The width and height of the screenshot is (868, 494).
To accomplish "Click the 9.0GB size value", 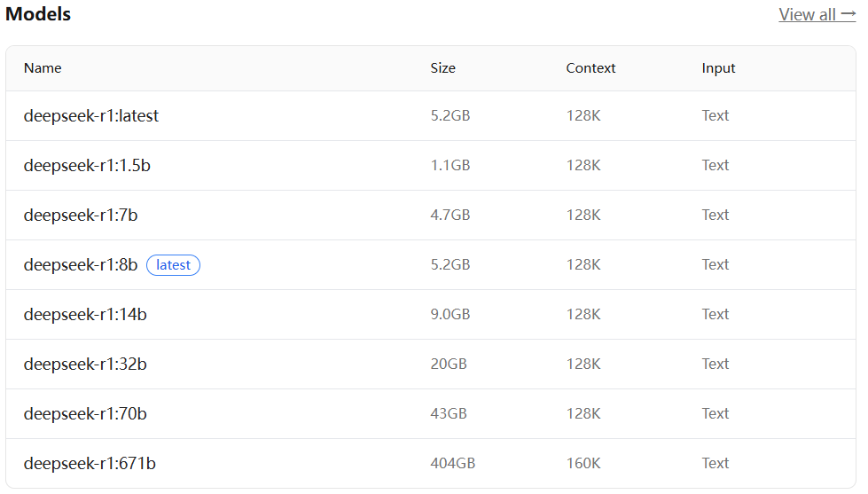I will click(x=450, y=314).
